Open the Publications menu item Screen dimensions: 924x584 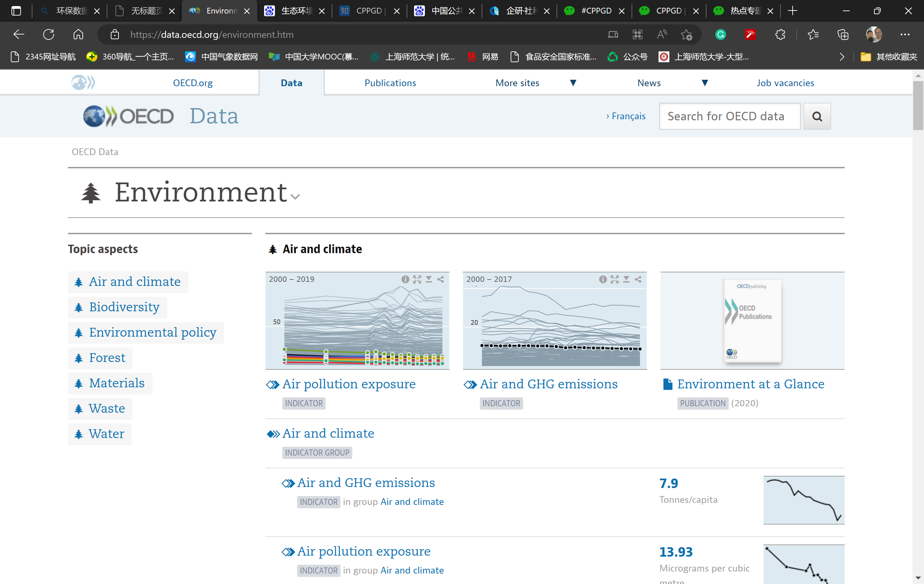pos(390,83)
